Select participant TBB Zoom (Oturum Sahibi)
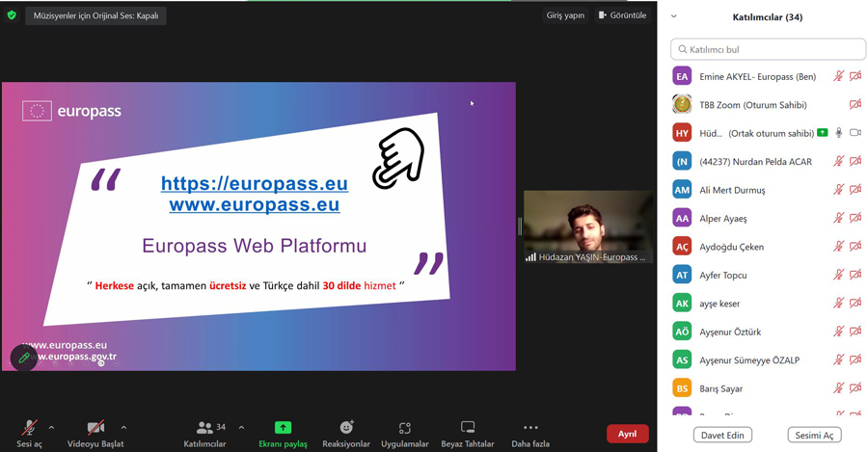Screen dimensions: 868x452 point(768,104)
